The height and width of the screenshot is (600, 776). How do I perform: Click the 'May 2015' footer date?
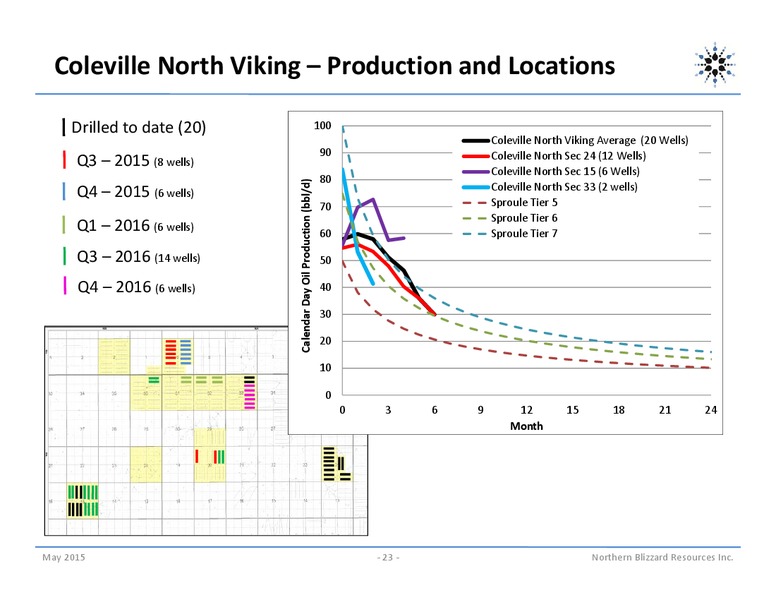click(x=64, y=557)
